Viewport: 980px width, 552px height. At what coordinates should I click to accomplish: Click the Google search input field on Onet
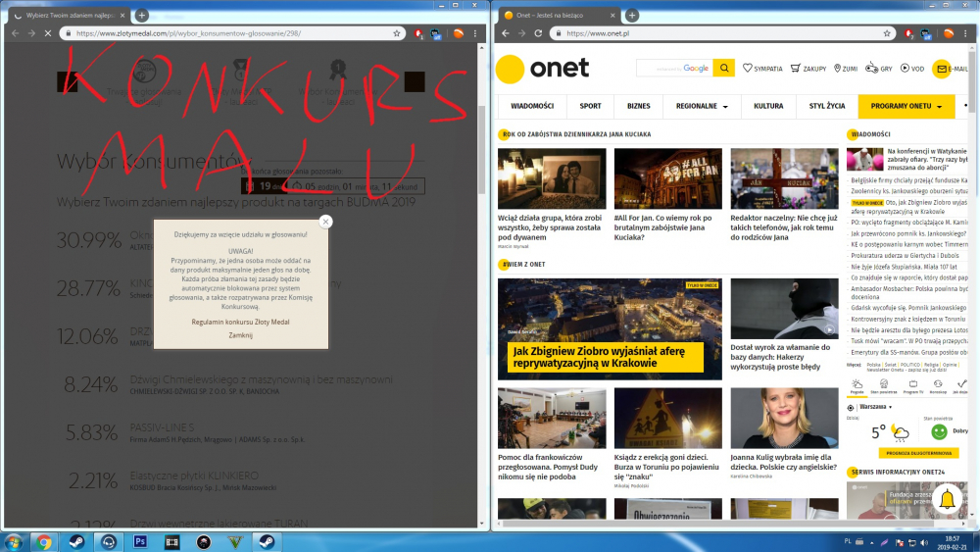tap(673, 68)
